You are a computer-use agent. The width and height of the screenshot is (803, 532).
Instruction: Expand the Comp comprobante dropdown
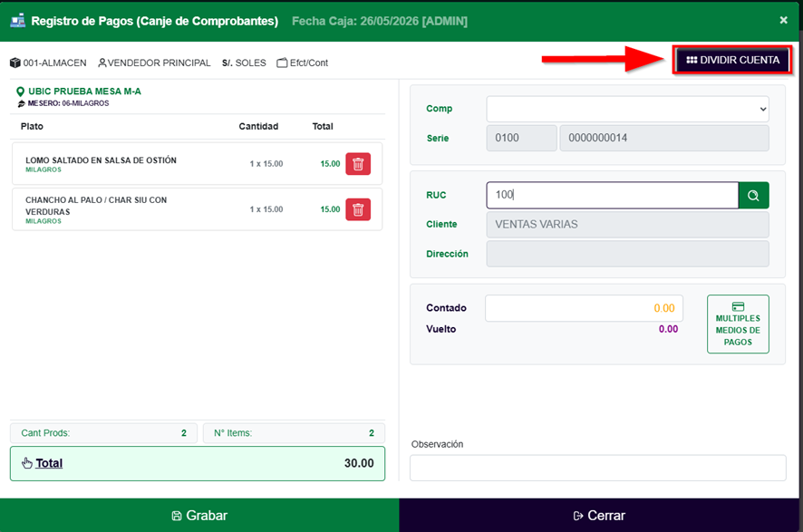click(627, 109)
